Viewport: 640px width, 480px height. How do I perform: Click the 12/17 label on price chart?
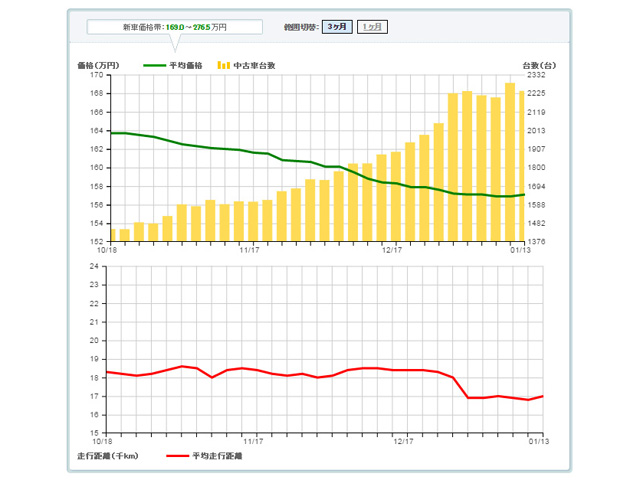pyautogui.click(x=392, y=250)
